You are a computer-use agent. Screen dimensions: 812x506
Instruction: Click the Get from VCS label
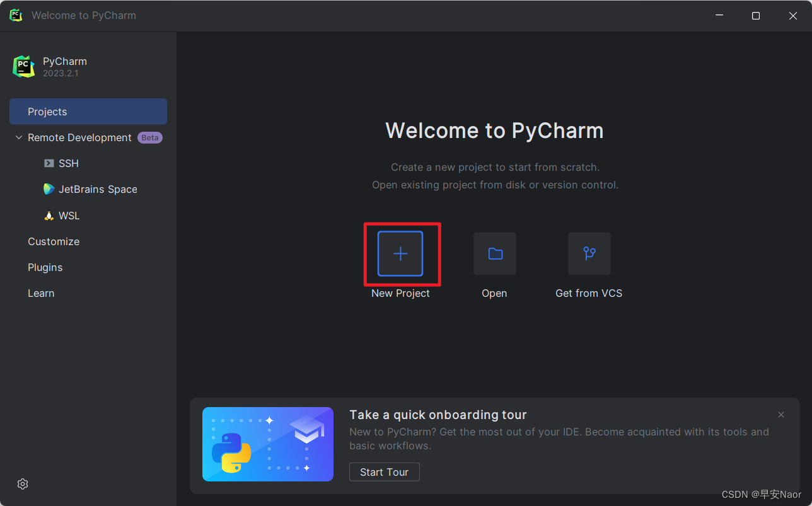click(589, 294)
